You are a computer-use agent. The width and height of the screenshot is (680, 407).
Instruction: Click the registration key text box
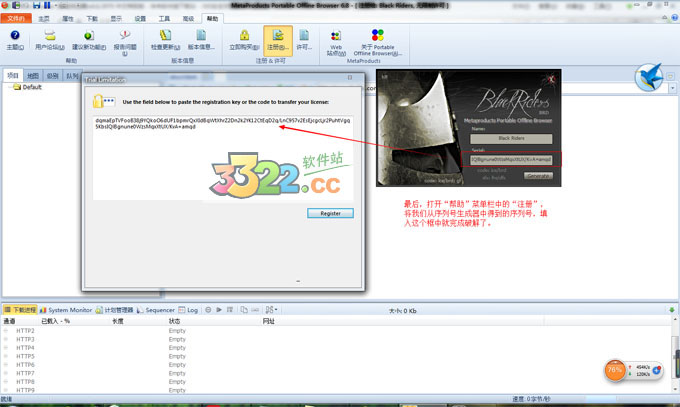223,158
